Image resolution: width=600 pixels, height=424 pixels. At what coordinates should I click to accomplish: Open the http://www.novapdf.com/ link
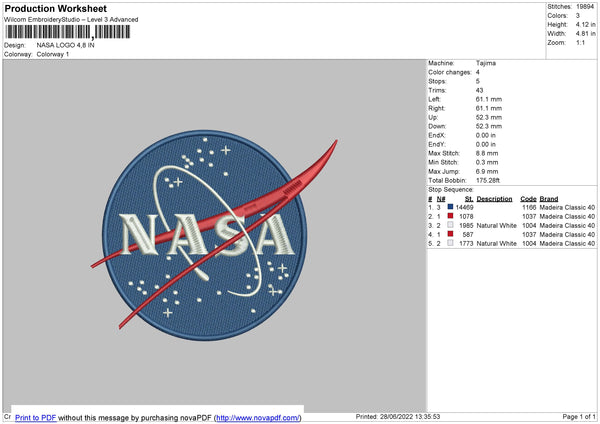tap(258, 417)
